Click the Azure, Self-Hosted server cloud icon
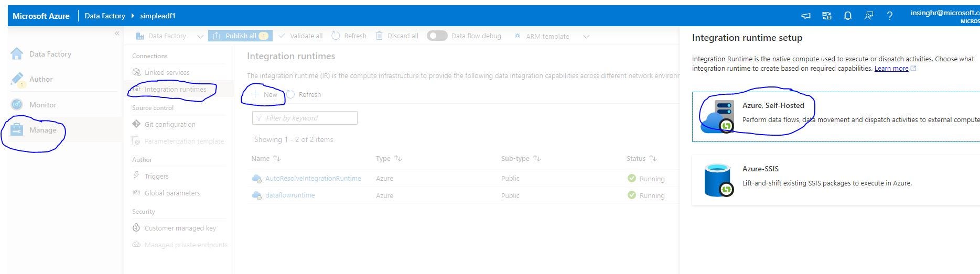Viewport: 980px width, 274px height. coord(718,116)
